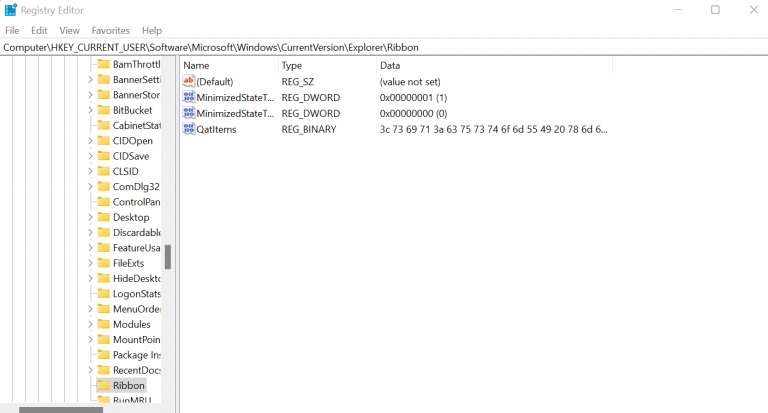Open the View menu

click(70, 30)
